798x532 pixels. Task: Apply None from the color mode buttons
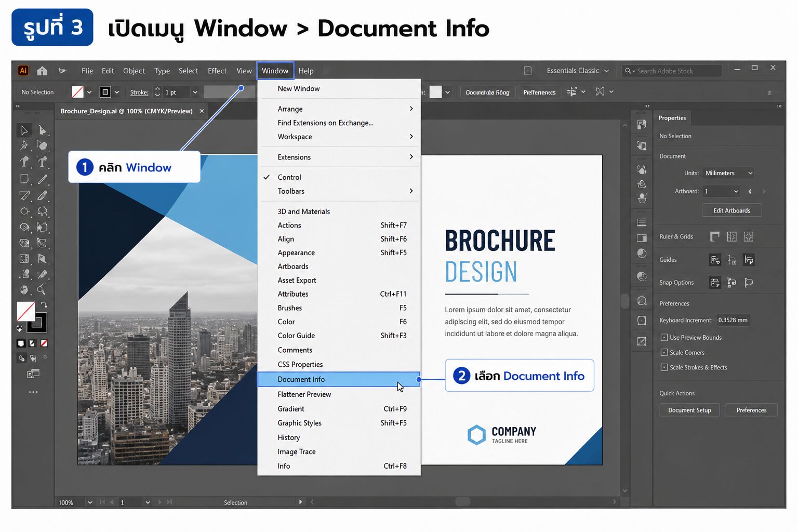click(45, 343)
